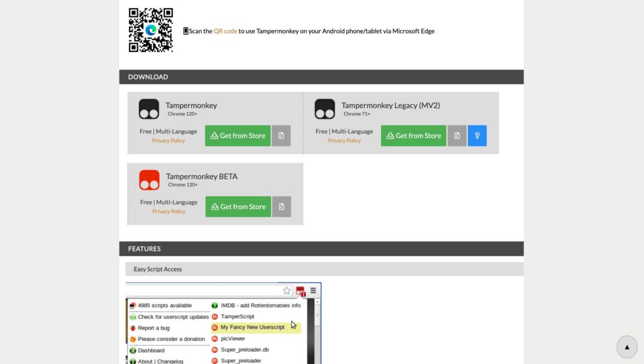This screenshot has width=644, height=364.
Task: Click the blue question mark help icon
Action: point(477,136)
